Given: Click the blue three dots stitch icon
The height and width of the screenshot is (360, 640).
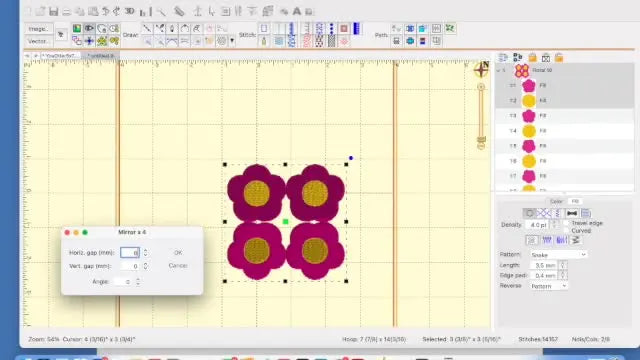Looking at the screenshot, I should [331, 28].
